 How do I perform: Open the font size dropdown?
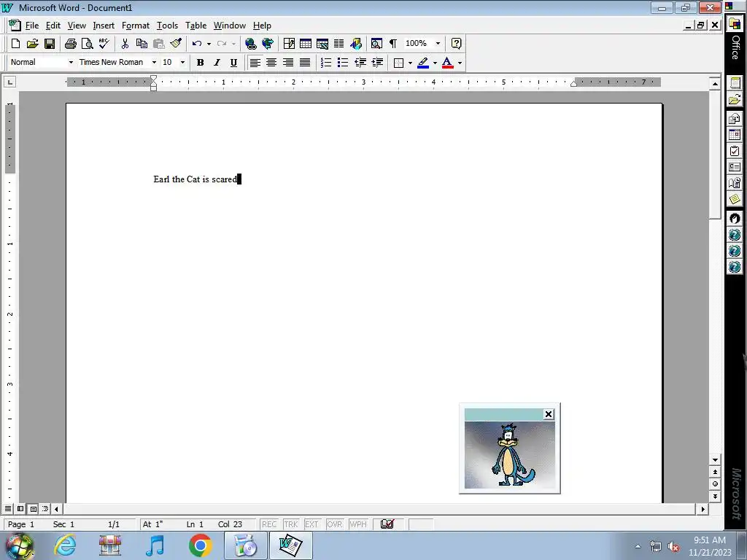182,63
